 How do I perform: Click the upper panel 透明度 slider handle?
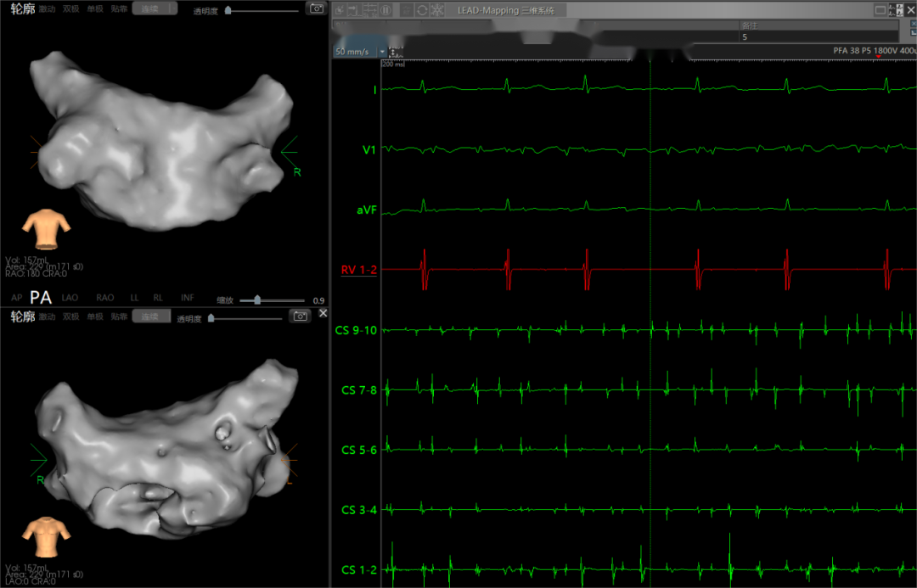[228, 10]
